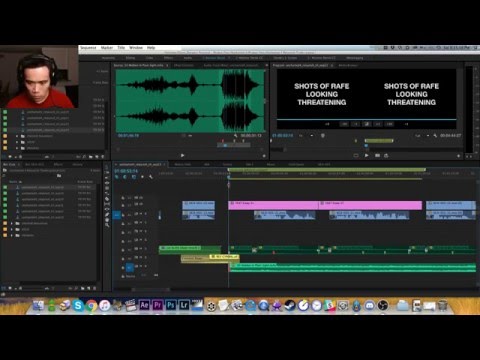Click the timeline timecode field
Image resolution: width=480 pixels, height=360 pixels.
126,171
